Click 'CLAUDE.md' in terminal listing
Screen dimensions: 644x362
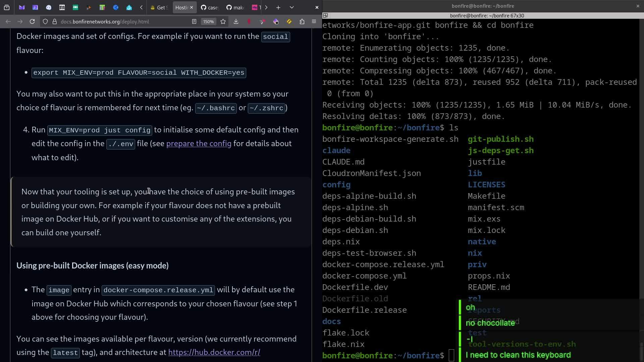pyautogui.click(x=343, y=162)
